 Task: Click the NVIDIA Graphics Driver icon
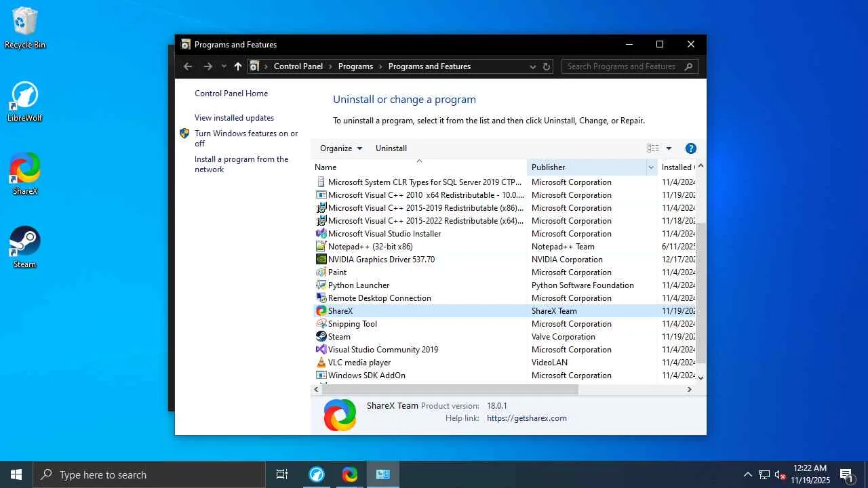click(x=321, y=260)
